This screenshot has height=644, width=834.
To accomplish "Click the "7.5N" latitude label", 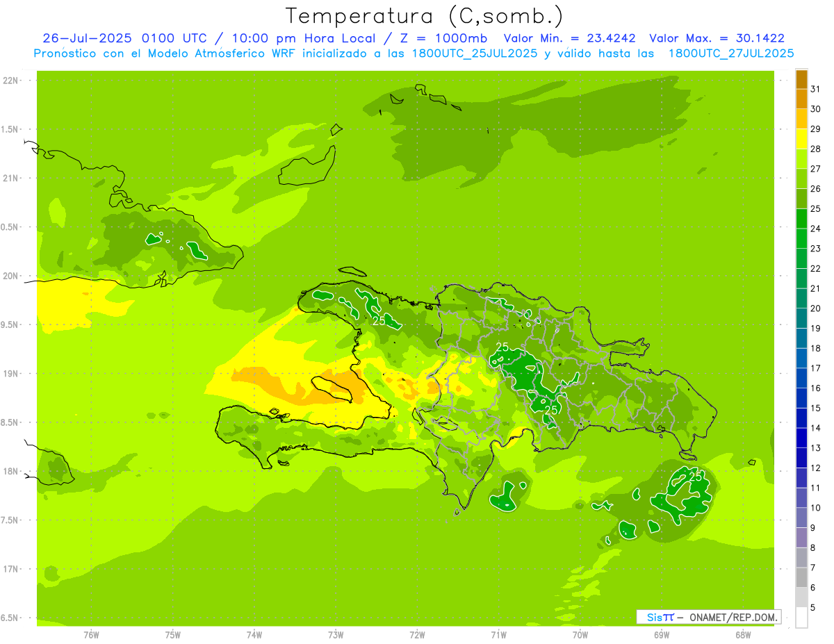I will pyautogui.click(x=10, y=520).
